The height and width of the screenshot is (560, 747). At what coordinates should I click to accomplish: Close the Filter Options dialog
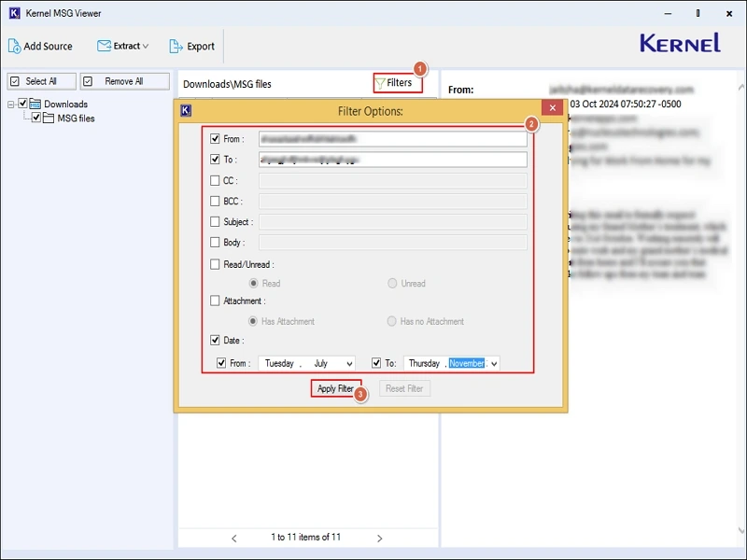point(552,109)
